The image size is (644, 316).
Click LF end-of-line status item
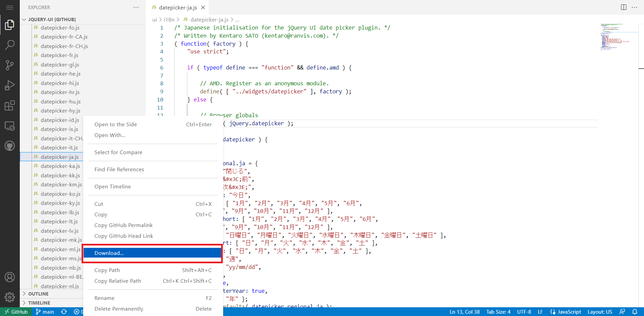540,312
